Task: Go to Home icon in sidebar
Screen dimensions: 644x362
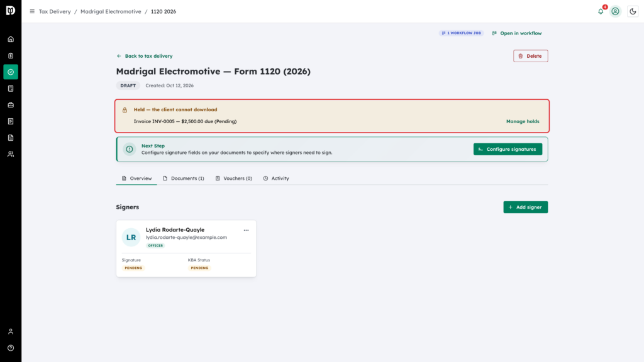Action: [x=11, y=40]
